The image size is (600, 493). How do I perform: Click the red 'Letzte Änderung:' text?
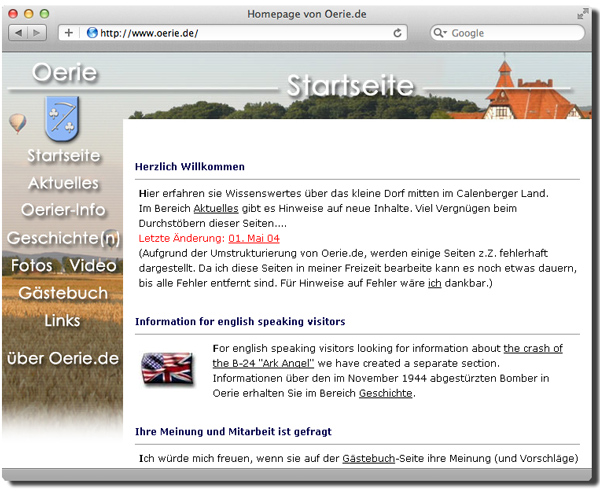182,238
